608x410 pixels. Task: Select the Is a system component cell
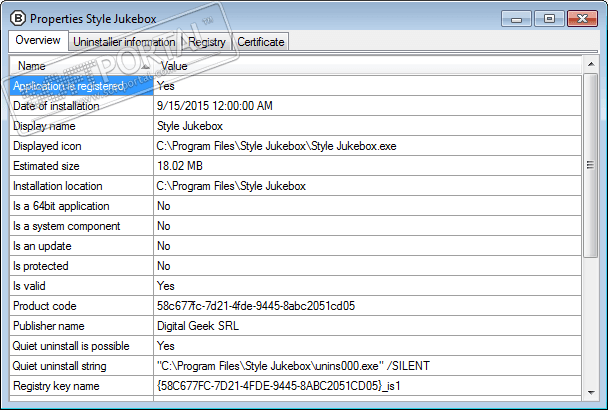(x=81, y=226)
